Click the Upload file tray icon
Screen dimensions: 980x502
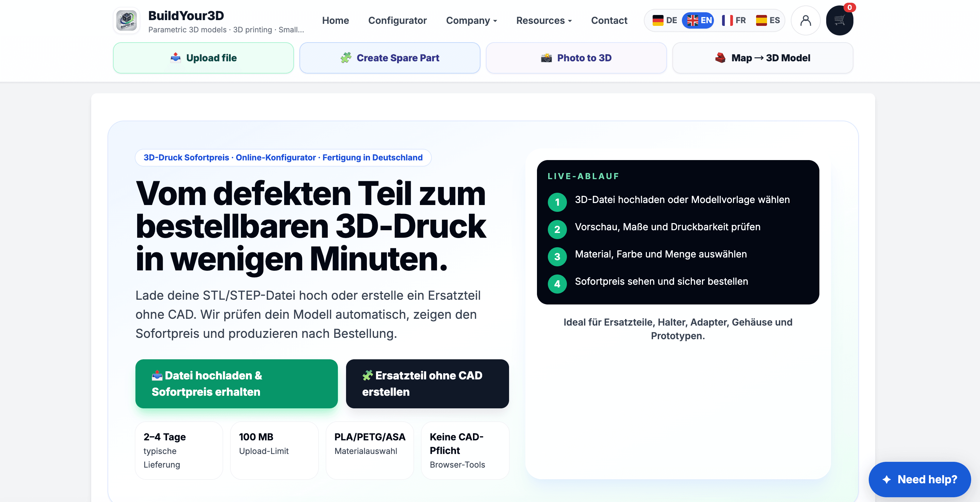click(175, 58)
